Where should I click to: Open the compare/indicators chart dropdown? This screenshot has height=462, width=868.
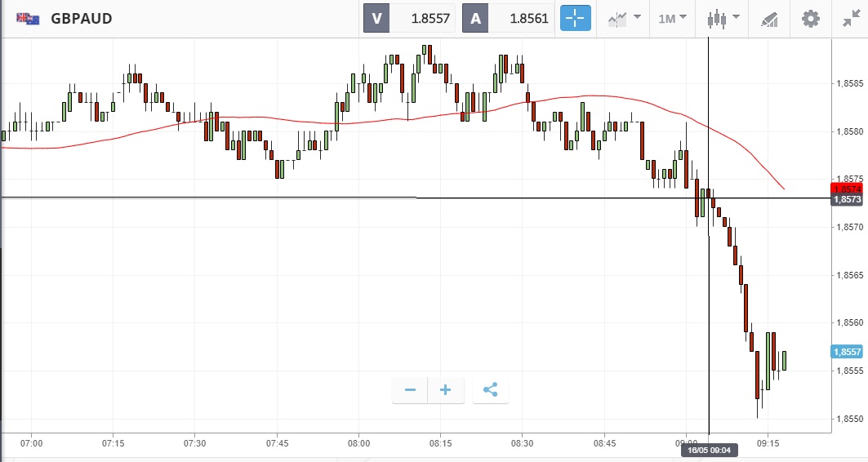623,18
